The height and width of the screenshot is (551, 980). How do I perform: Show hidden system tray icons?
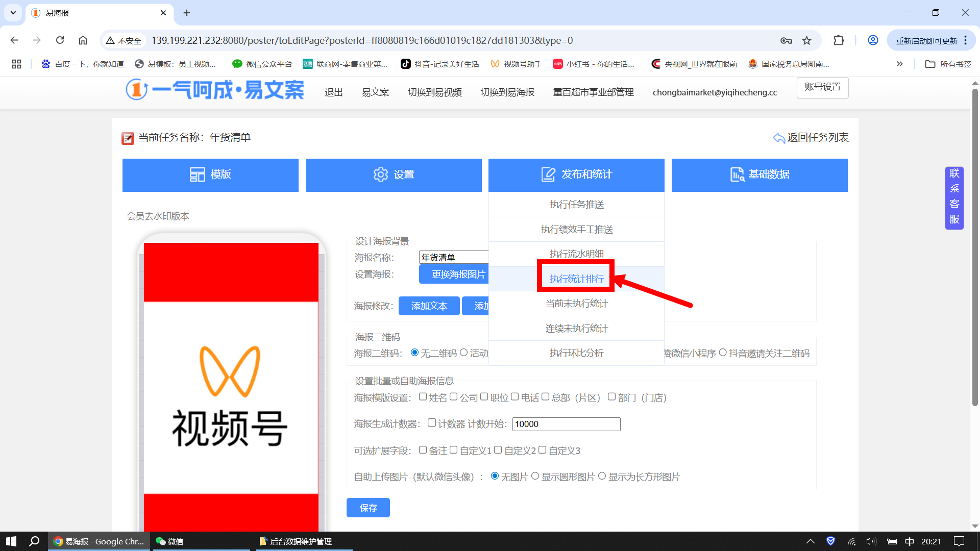click(x=810, y=541)
